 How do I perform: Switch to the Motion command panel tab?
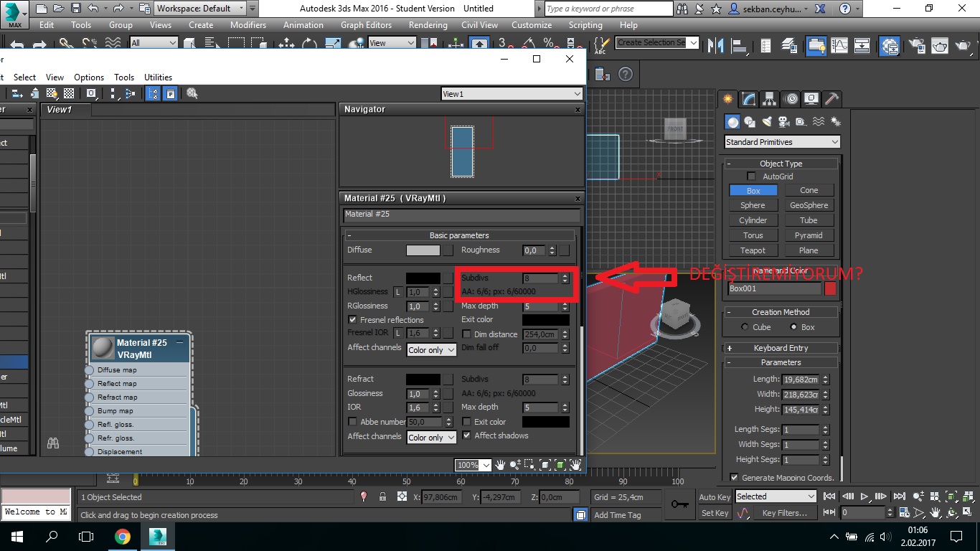[x=791, y=99]
